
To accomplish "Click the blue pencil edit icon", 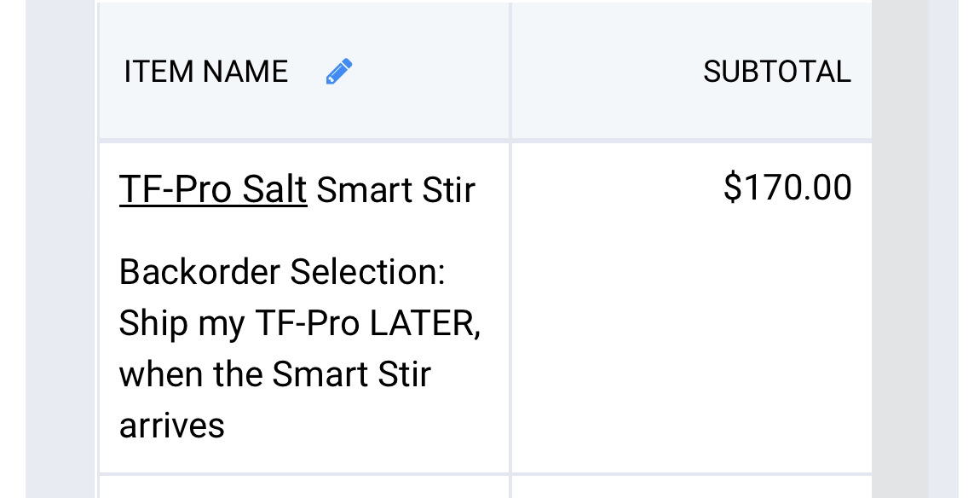I will tap(339, 72).
